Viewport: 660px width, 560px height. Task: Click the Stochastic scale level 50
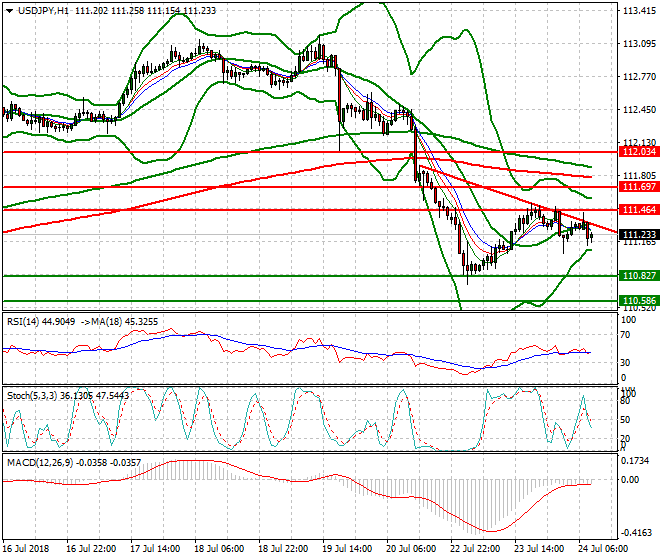pos(625,420)
